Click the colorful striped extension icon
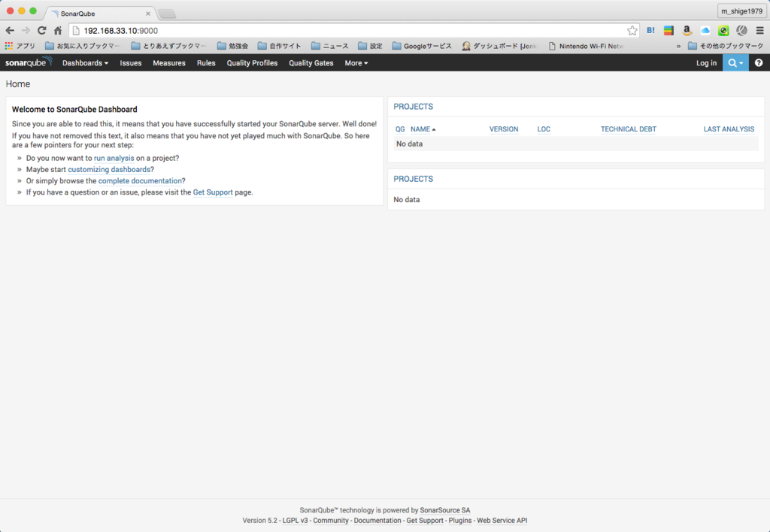Viewport: 770px width, 532px height. [x=668, y=30]
